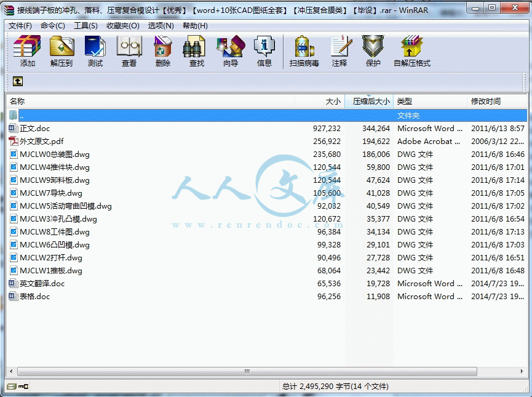Select MJCLW7导块.dwg
Image resolution: width=532 pixels, height=397 pixels.
51,193
